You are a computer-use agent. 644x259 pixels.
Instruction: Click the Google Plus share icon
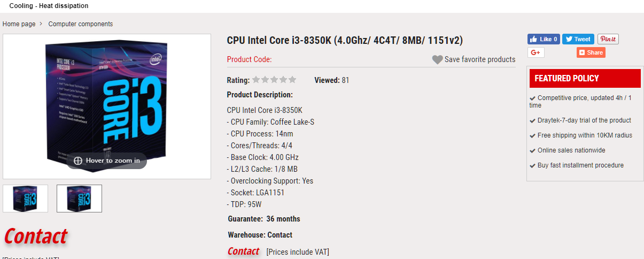click(x=536, y=52)
